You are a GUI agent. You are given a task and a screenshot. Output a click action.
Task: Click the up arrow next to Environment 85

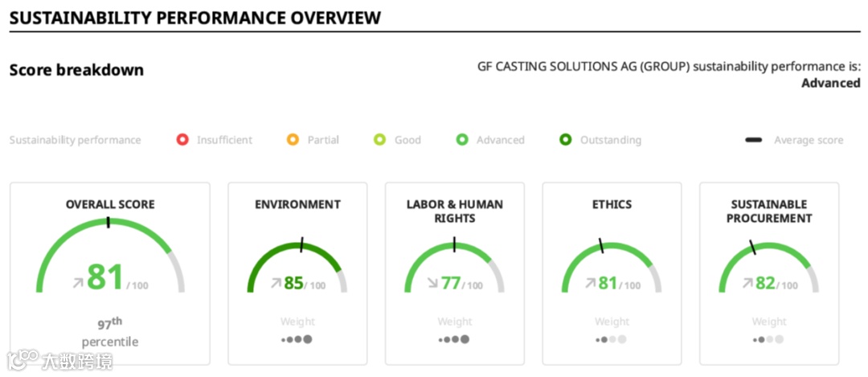(x=276, y=284)
